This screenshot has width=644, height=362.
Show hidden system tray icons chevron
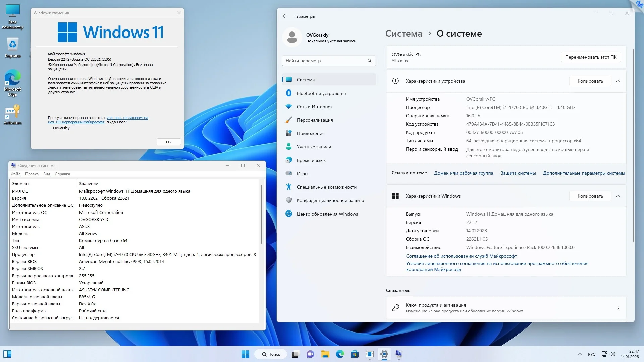click(580, 354)
